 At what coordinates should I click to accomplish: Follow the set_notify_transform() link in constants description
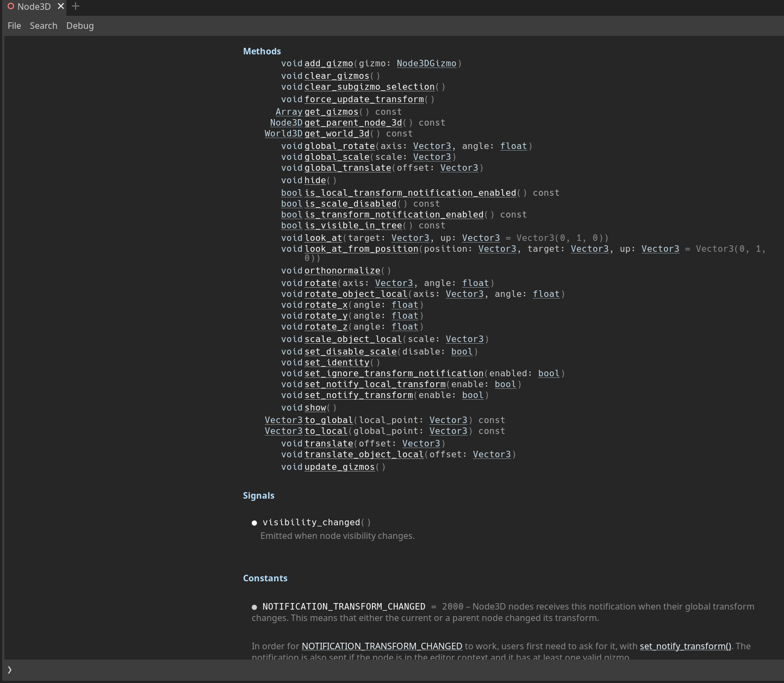(x=685, y=646)
